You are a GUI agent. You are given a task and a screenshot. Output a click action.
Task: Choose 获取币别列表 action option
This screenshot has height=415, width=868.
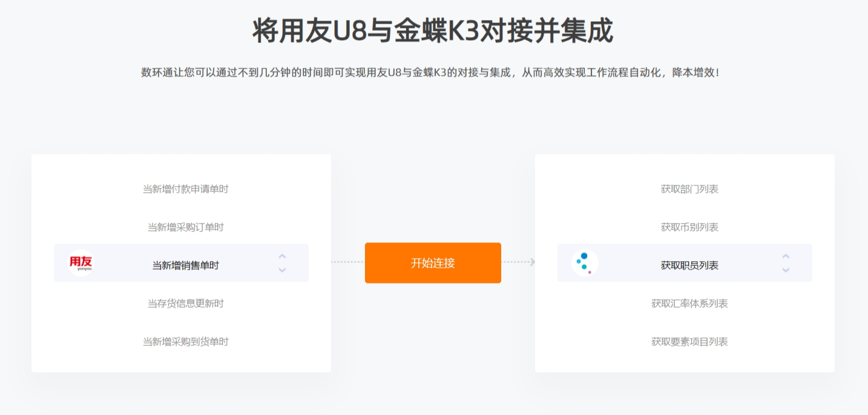tap(689, 227)
